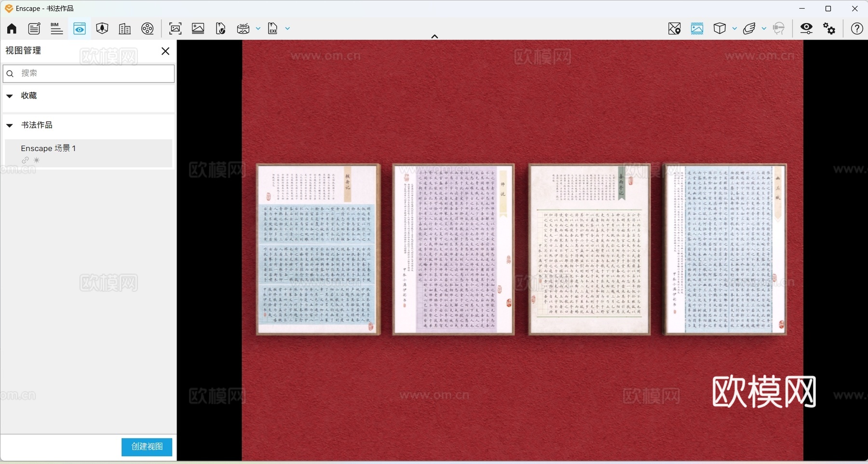The width and height of the screenshot is (868, 464).
Task: Collapse the 收藏 section
Action: tap(10, 96)
